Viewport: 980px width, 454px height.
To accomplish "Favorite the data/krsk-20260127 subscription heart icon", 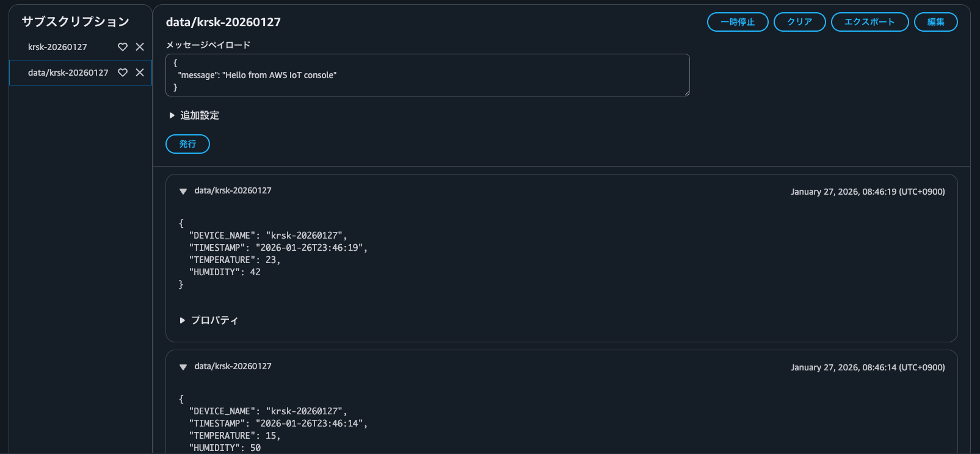I will 123,73.
